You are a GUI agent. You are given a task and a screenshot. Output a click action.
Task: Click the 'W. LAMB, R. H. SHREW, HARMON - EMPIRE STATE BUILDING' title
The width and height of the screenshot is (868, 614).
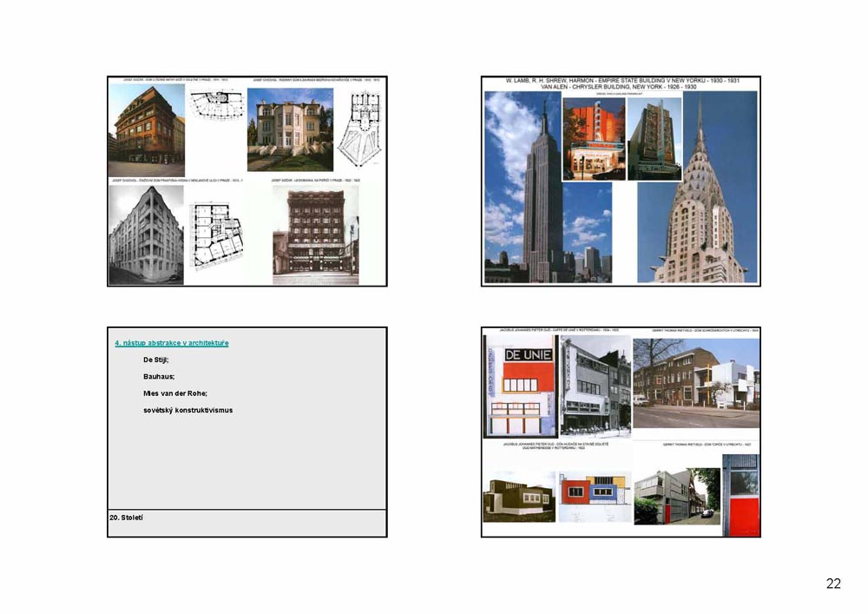click(622, 81)
